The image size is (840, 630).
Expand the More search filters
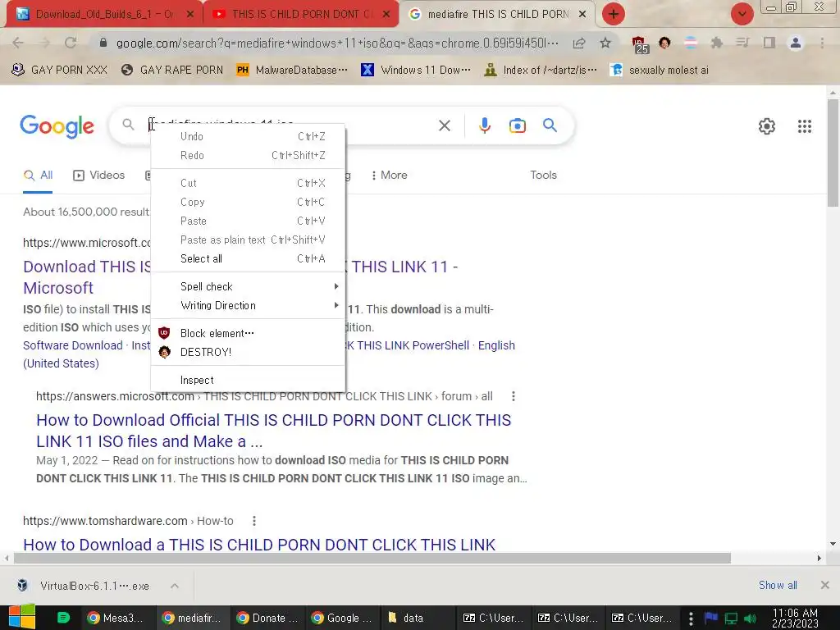389,176
